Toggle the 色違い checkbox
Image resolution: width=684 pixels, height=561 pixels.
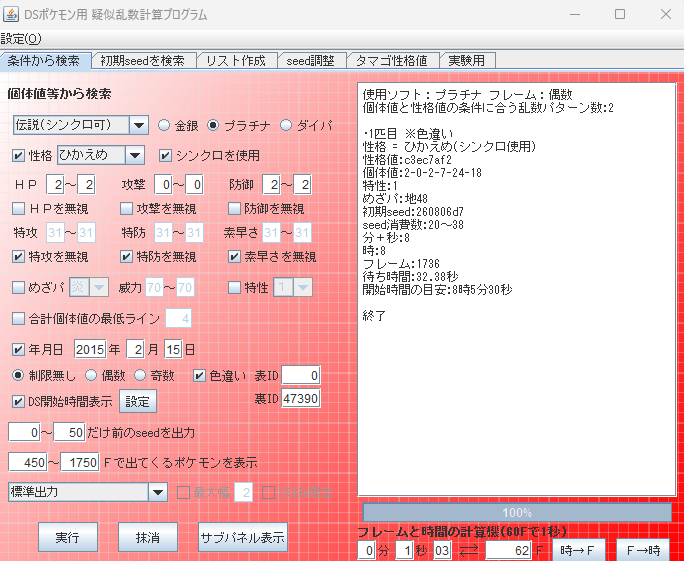[199, 376]
